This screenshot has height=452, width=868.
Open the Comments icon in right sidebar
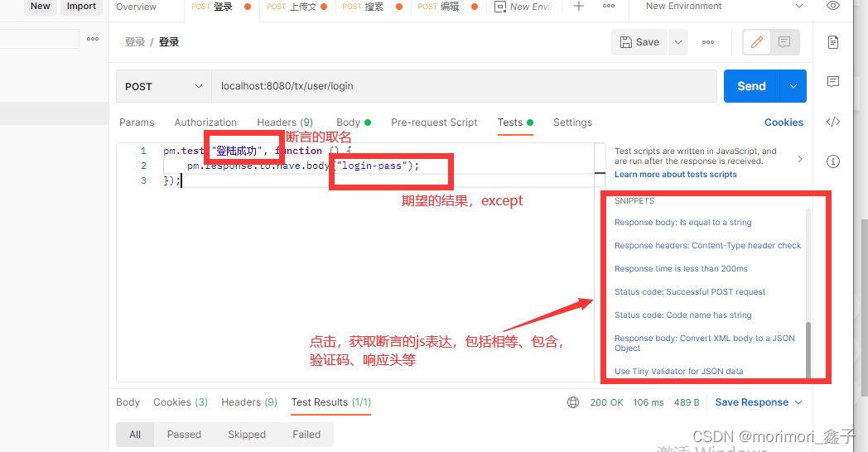pos(832,82)
